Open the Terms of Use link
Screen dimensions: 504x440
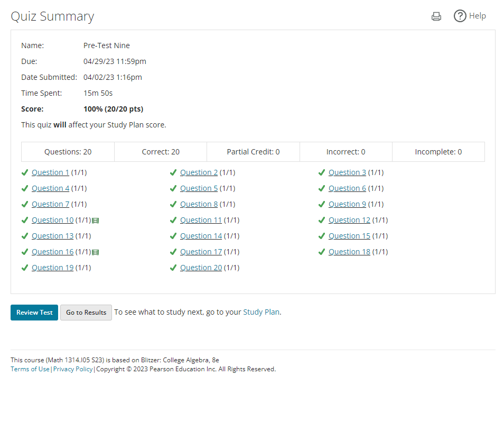[30, 369]
